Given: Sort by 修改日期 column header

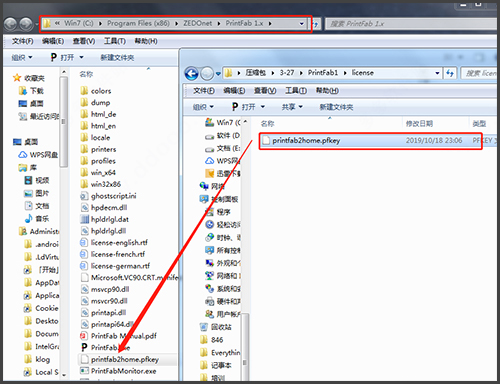Looking at the screenshot, I should (x=419, y=124).
